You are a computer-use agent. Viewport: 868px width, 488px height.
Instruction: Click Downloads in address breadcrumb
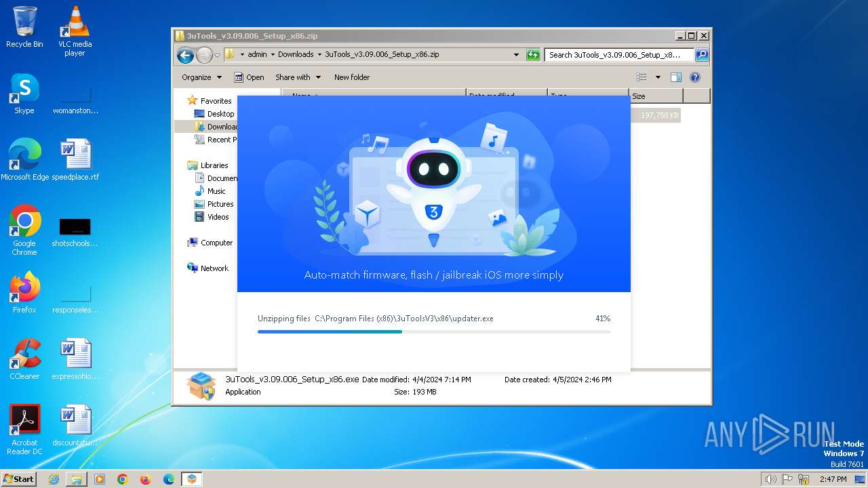(296, 54)
